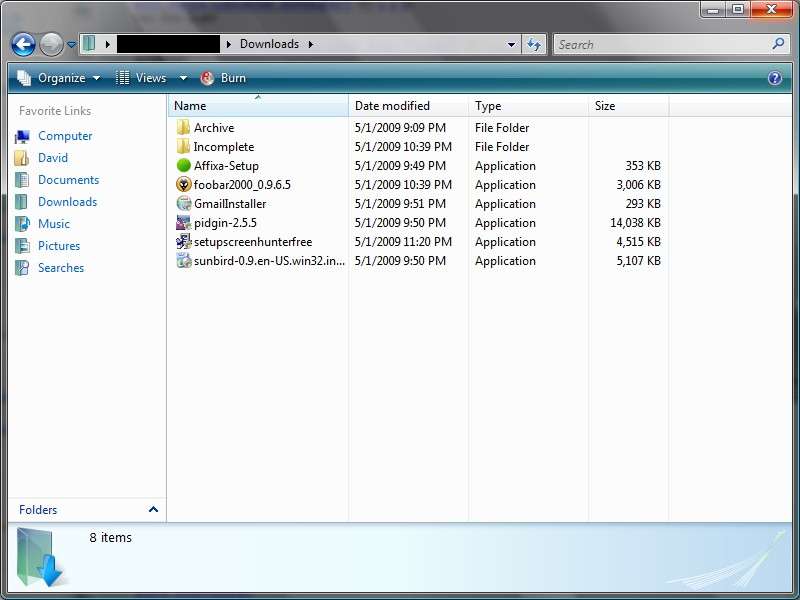Open Music in Favorite Links
Viewport: 800px width, 600px height.
click(x=54, y=224)
